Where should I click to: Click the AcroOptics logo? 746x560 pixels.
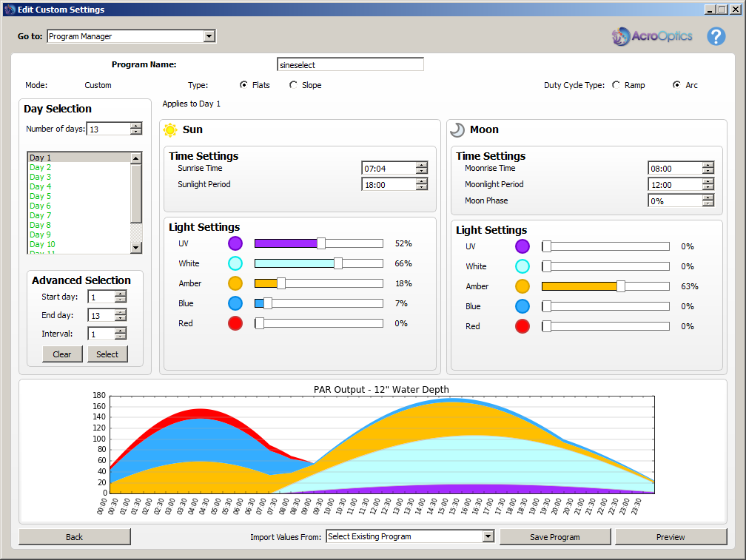pos(652,36)
